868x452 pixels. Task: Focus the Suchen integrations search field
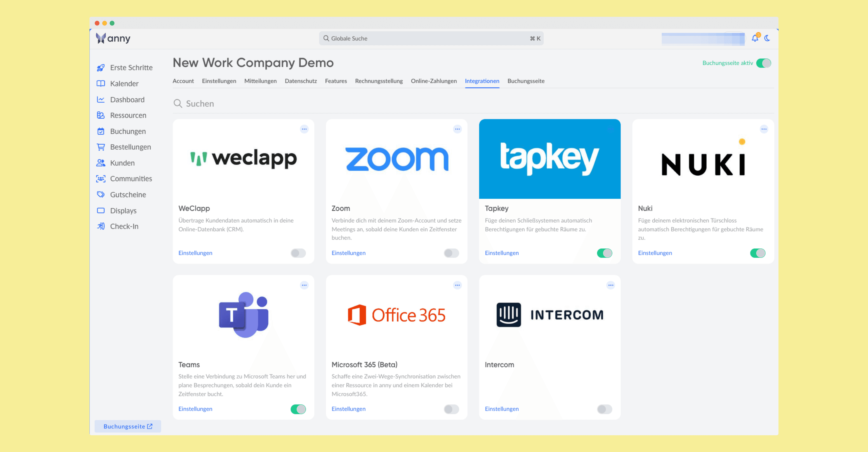coord(473,104)
